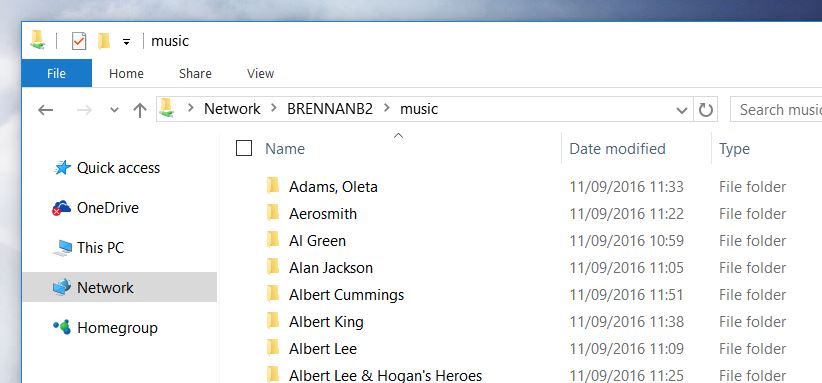Click the Network icon in sidebar

[x=62, y=287]
